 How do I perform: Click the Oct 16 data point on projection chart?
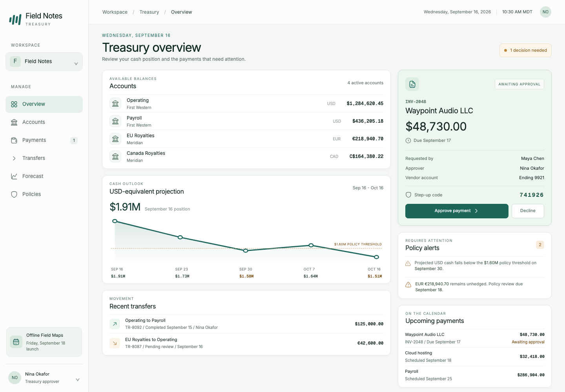pos(376,257)
